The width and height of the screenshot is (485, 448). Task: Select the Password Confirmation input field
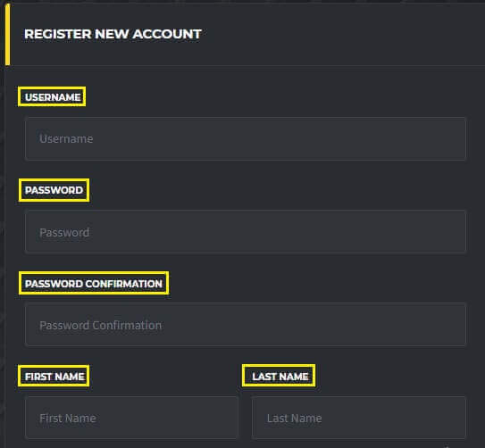pyautogui.click(x=246, y=325)
